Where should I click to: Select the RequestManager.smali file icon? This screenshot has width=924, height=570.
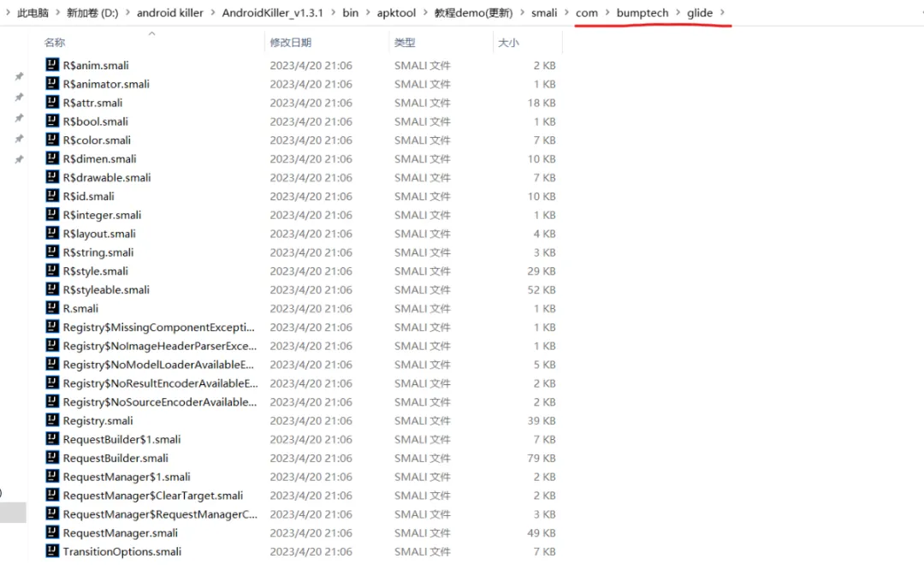(52, 532)
